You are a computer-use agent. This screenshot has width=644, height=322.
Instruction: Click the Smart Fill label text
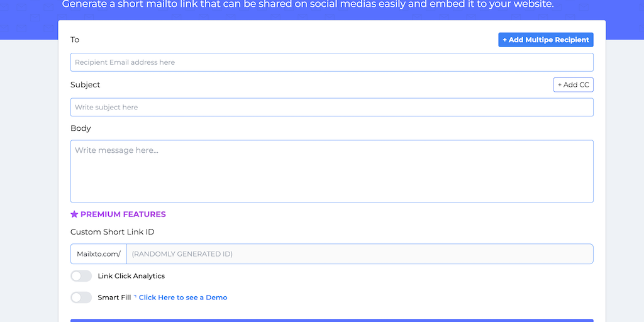pyautogui.click(x=114, y=297)
